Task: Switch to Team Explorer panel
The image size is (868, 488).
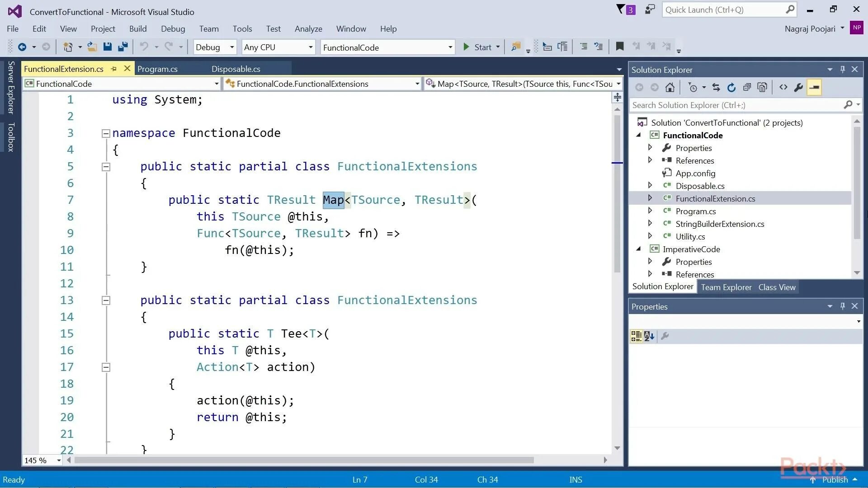Action: tap(726, 286)
